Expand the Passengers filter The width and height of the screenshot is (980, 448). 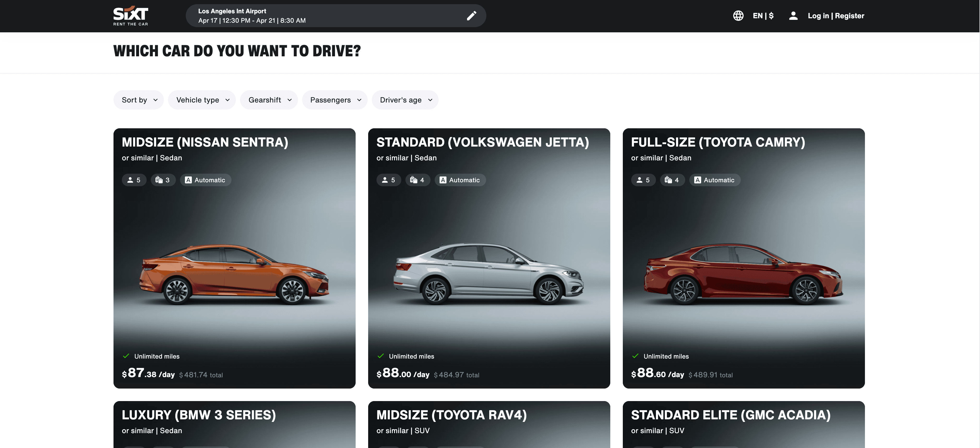tap(335, 100)
